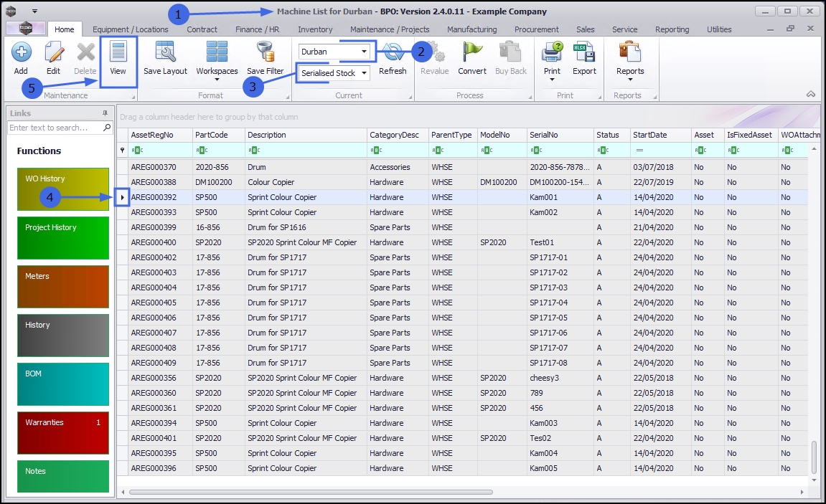Open the Procurement ribbon tab

(536, 29)
